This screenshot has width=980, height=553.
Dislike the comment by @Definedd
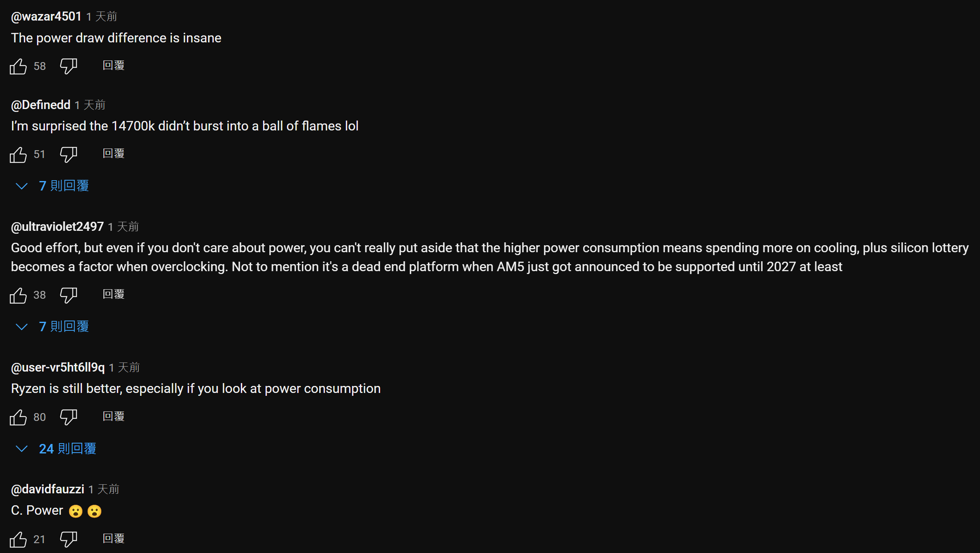tap(68, 154)
